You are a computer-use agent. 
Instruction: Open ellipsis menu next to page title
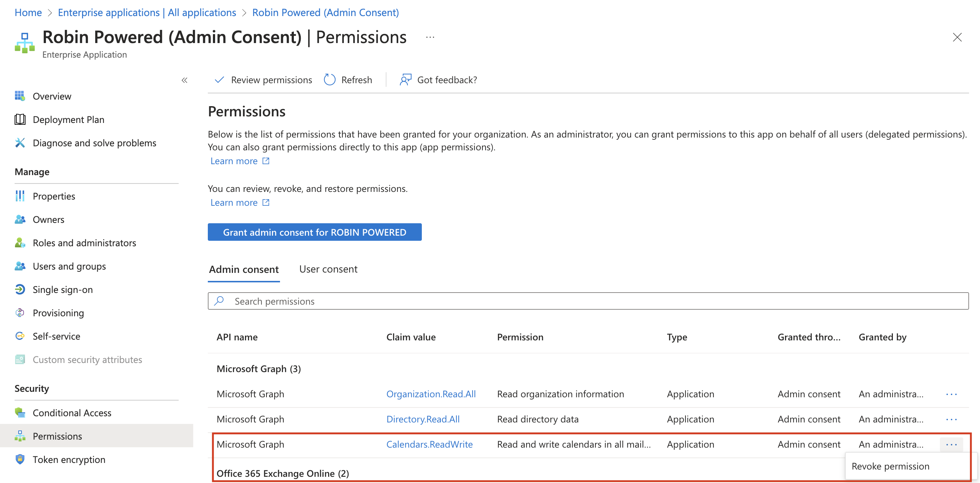click(x=430, y=37)
